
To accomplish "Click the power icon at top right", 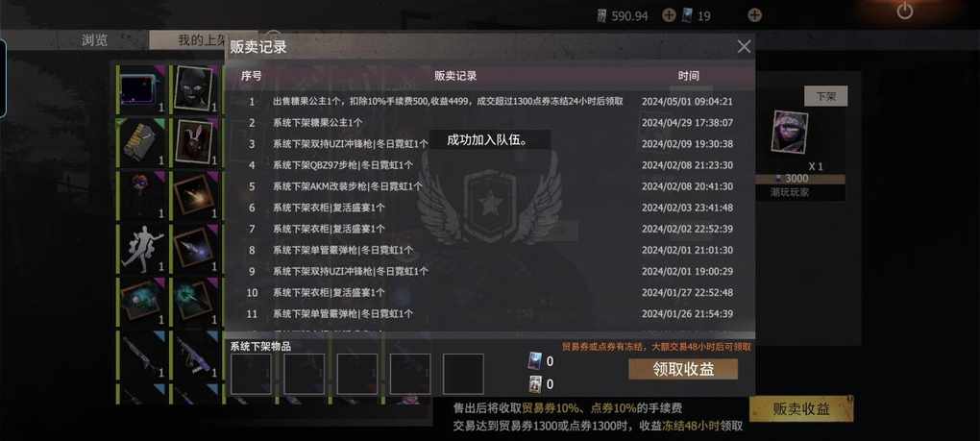I will pyautogui.click(x=904, y=11).
